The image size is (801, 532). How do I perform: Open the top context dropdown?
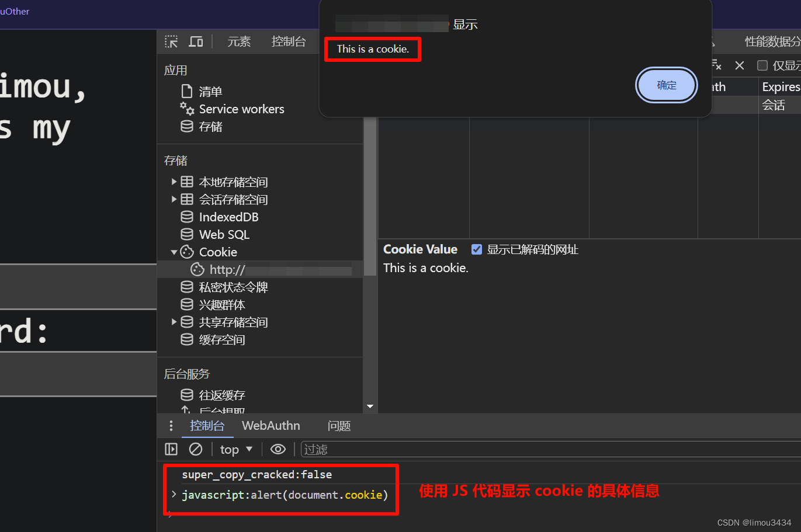(x=236, y=449)
